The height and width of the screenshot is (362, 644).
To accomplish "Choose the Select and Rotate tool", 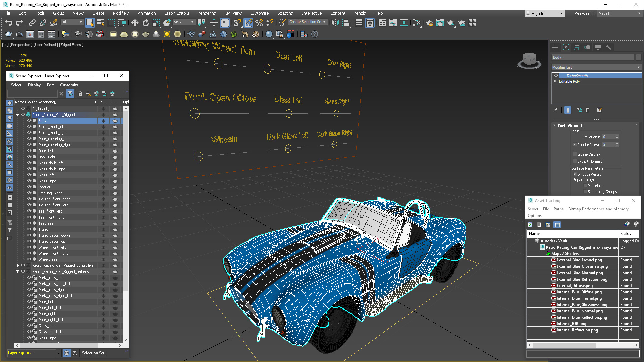I will click(x=145, y=23).
